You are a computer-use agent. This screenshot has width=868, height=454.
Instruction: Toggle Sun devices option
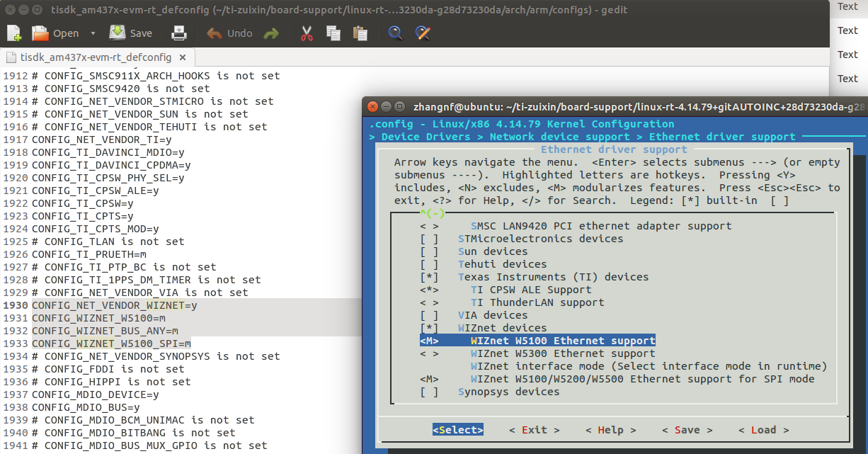[474, 251]
